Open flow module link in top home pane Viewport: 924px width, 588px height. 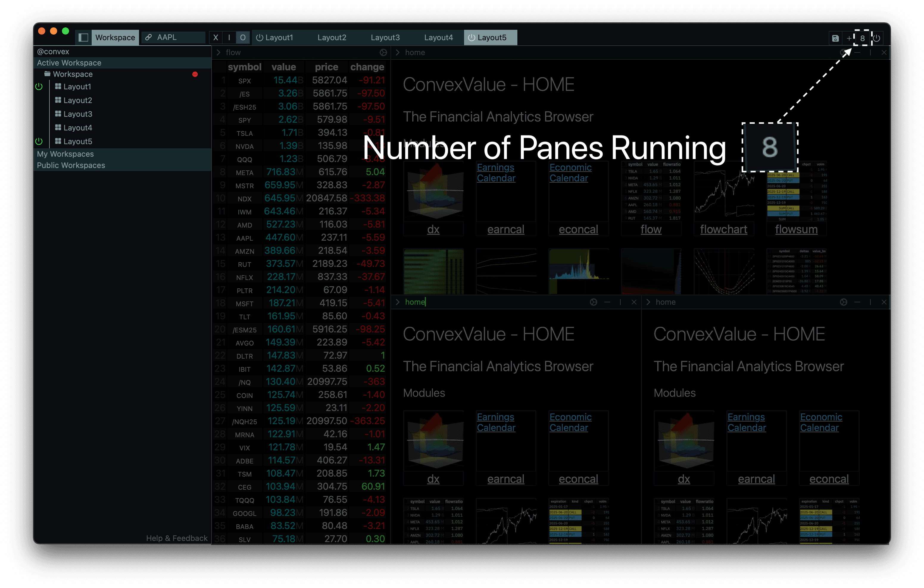651,230
